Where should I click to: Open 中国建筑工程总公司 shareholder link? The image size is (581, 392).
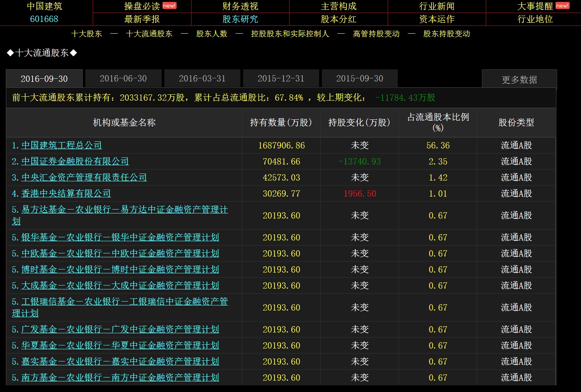coord(61,145)
